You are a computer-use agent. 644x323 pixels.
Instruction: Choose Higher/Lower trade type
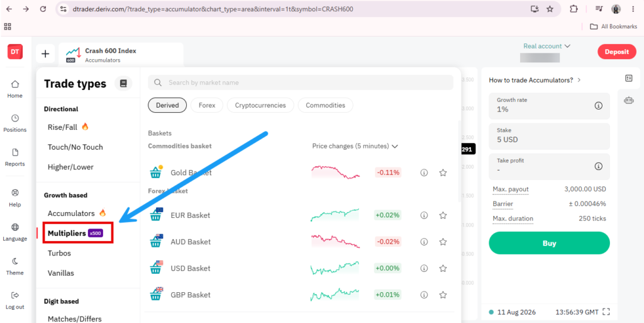pos(70,167)
